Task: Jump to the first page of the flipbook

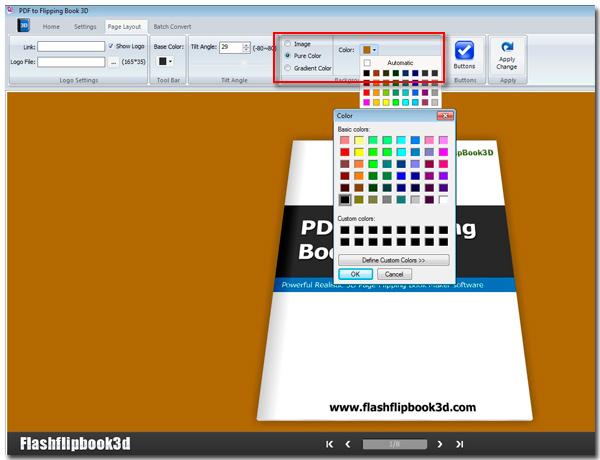Action: [x=329, y=444]
